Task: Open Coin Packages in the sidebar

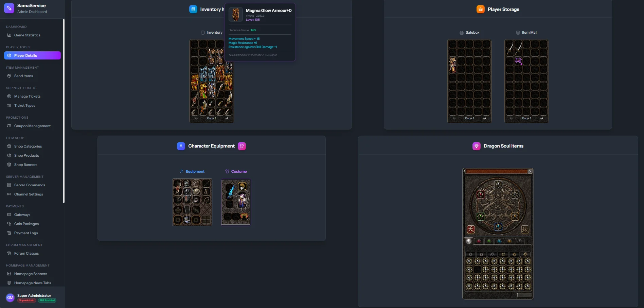Action: click(32, 224)
